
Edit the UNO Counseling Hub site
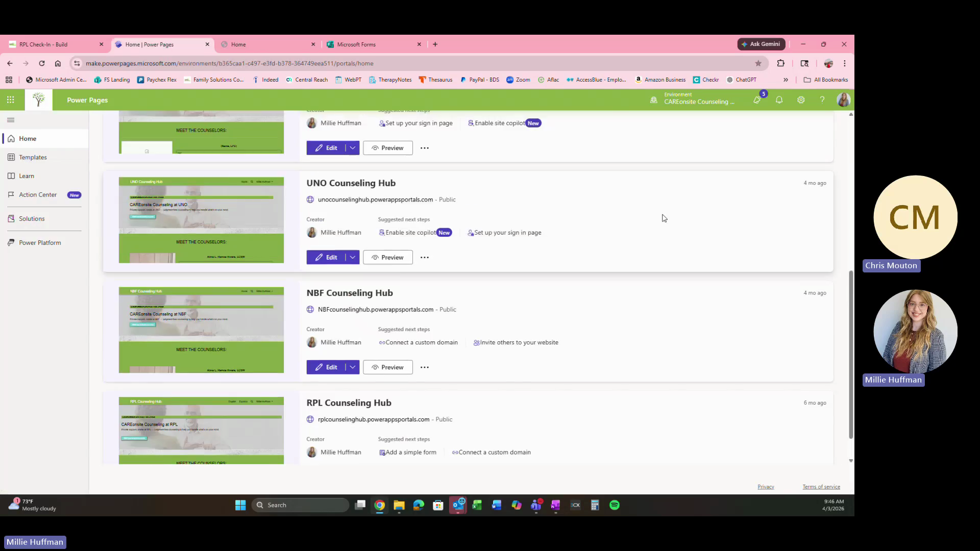(x=326, y=258)
